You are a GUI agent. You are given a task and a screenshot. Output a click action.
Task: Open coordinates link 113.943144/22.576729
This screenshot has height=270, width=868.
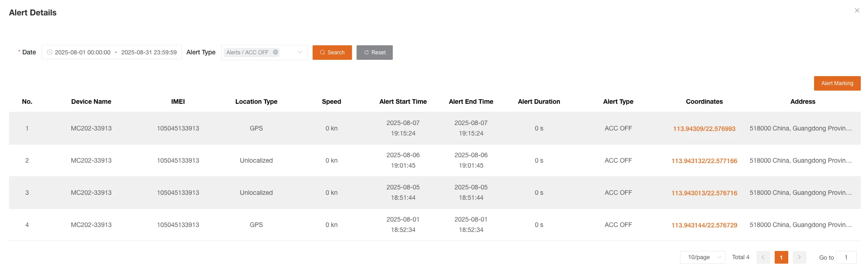(x=704, y=225)
